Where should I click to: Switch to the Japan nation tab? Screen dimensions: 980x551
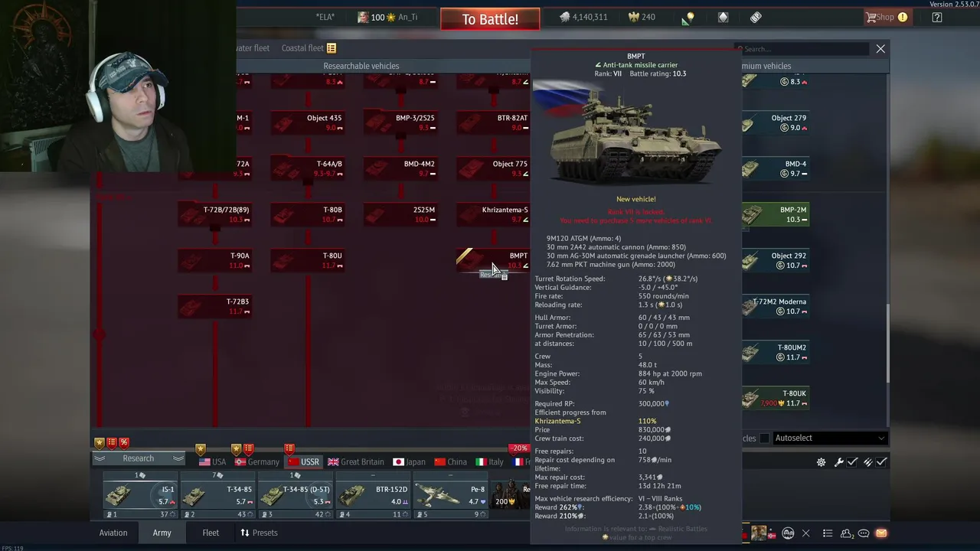pos(409,461)
